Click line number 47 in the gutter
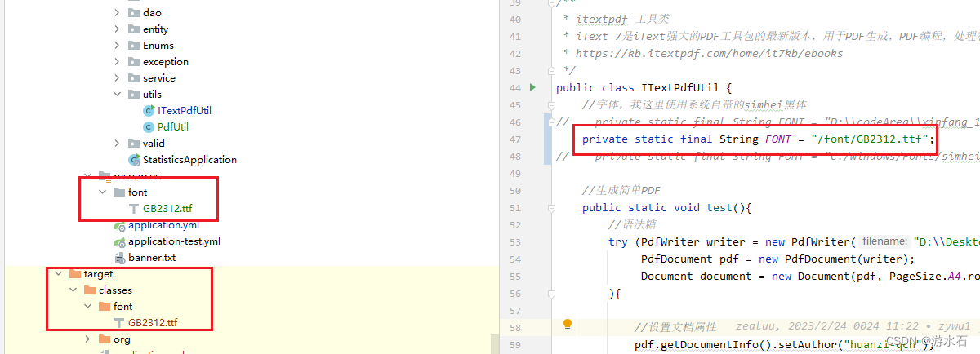Screen dimensions: 980x354 point(514,139)
